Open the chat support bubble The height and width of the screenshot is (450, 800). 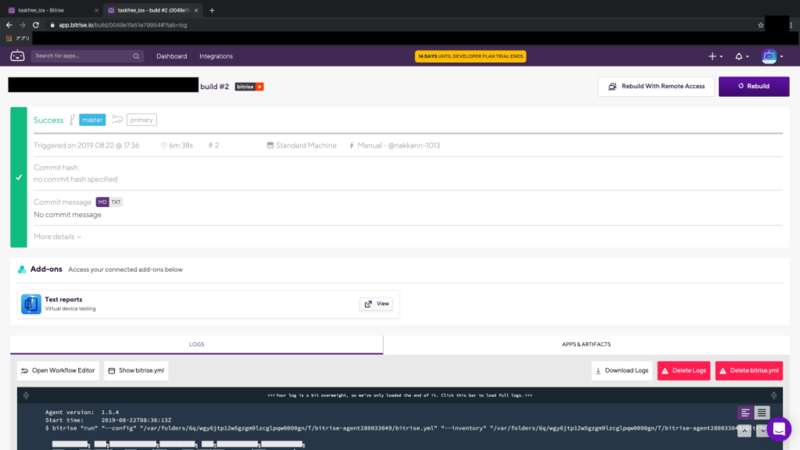pos(779,429)
